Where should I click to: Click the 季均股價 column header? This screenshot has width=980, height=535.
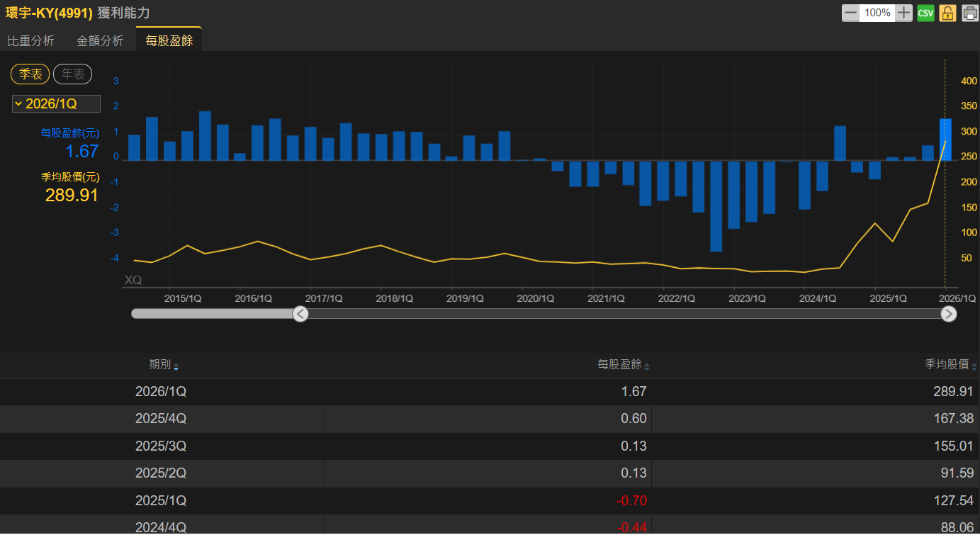[947, 365]
